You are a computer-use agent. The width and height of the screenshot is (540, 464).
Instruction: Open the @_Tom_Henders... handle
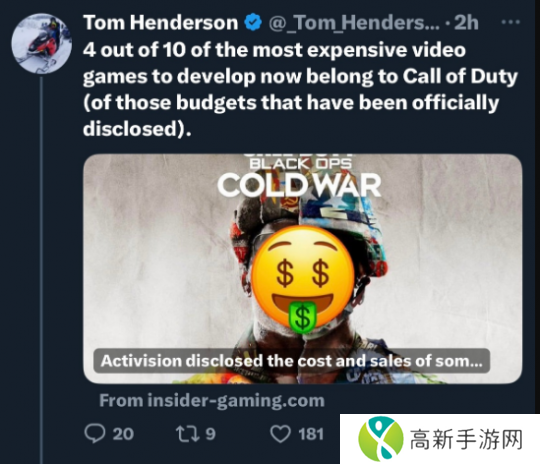pyautogui.click(x=354, y=23)
